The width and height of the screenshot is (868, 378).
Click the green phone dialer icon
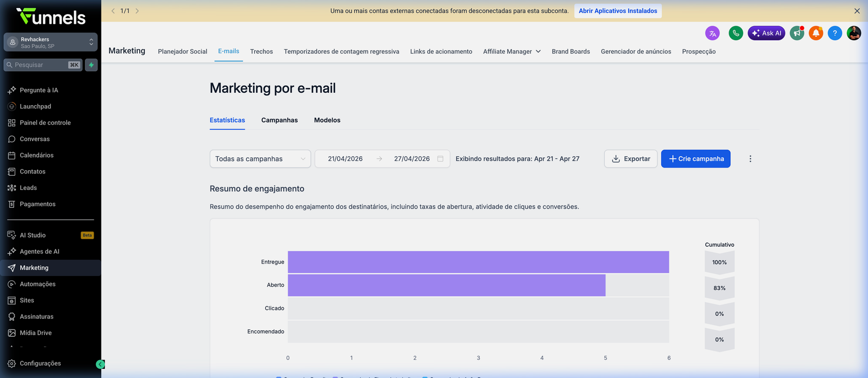click(x=736, y=33)
